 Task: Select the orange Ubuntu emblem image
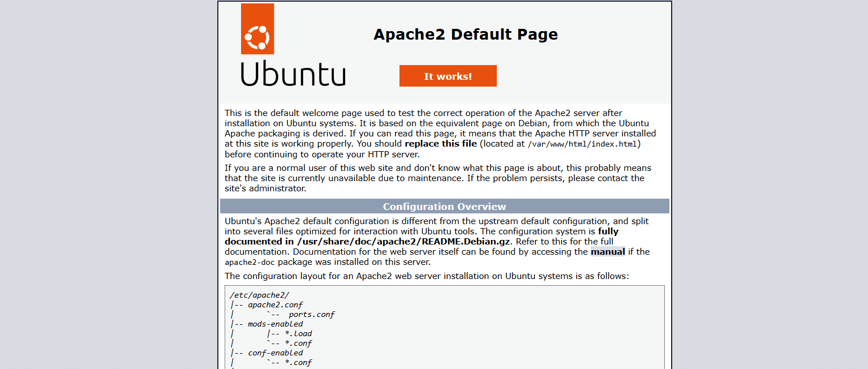coord(257,28)
